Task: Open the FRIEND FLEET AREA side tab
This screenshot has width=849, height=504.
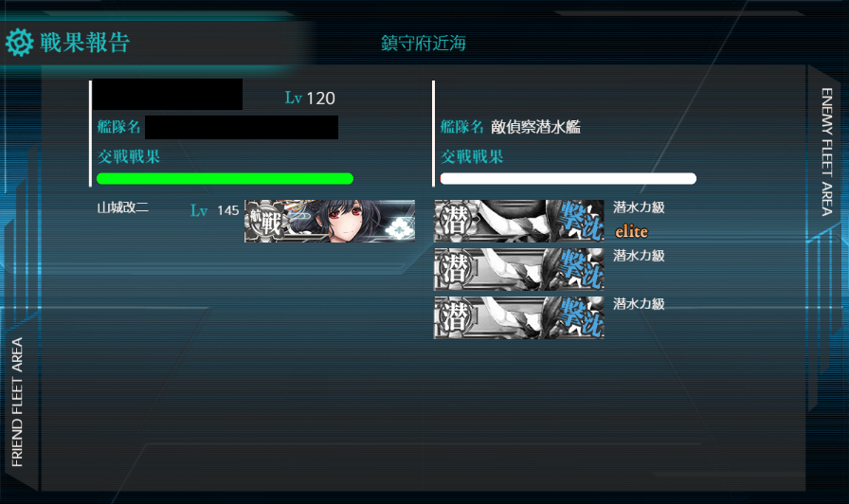Action: [x=17, y=402]
